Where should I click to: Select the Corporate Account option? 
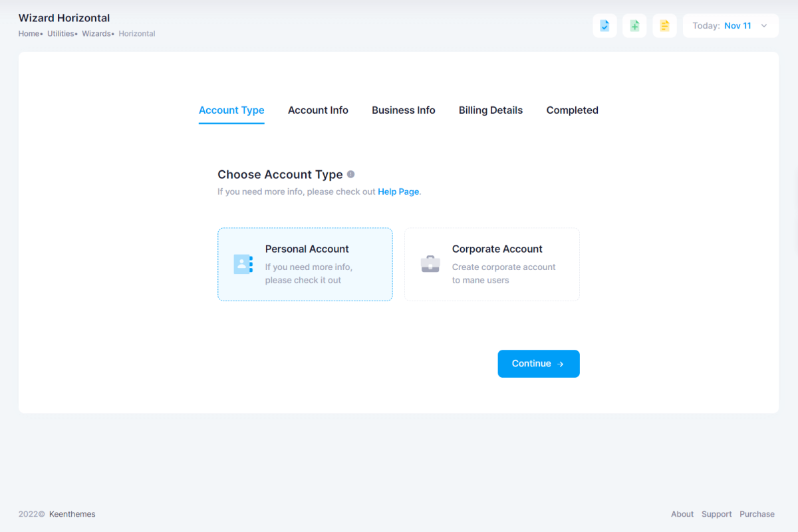click(x=492, y=265)
